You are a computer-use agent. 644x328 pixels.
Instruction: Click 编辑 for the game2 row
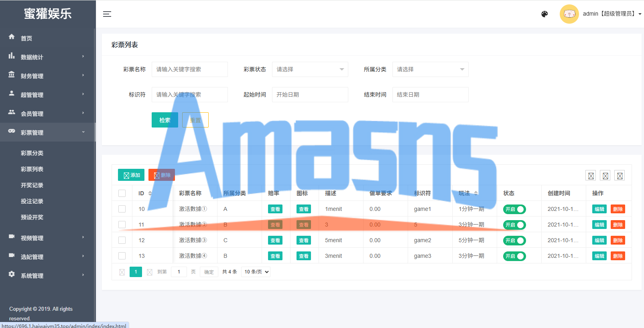pos(599,241)
